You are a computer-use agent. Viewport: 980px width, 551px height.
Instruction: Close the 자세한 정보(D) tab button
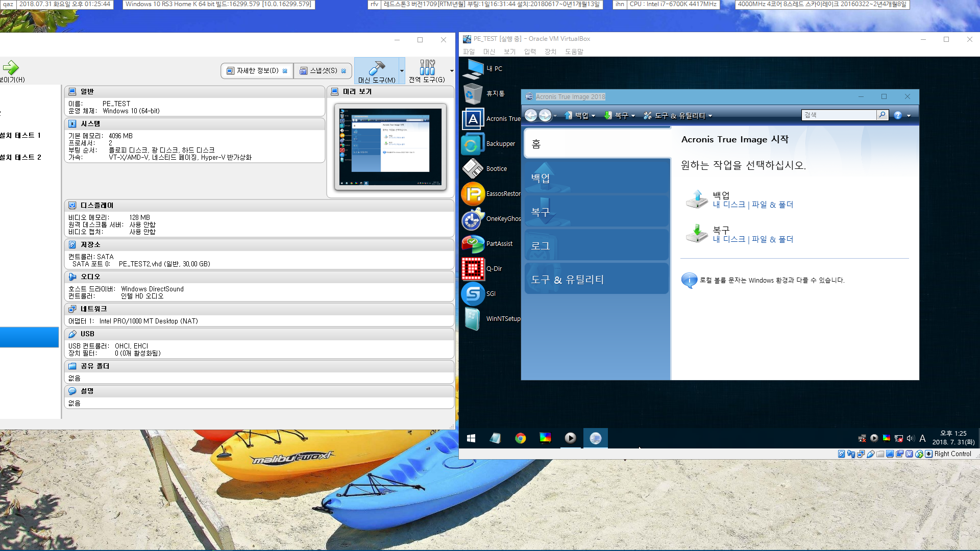(285, 71)
